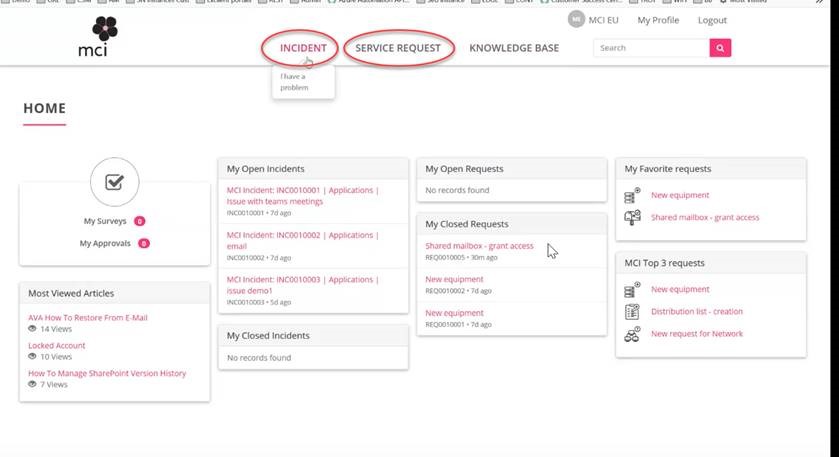The image size is (839, 457).
Task: Open the My Approvals link
Action: pos(105,243)
